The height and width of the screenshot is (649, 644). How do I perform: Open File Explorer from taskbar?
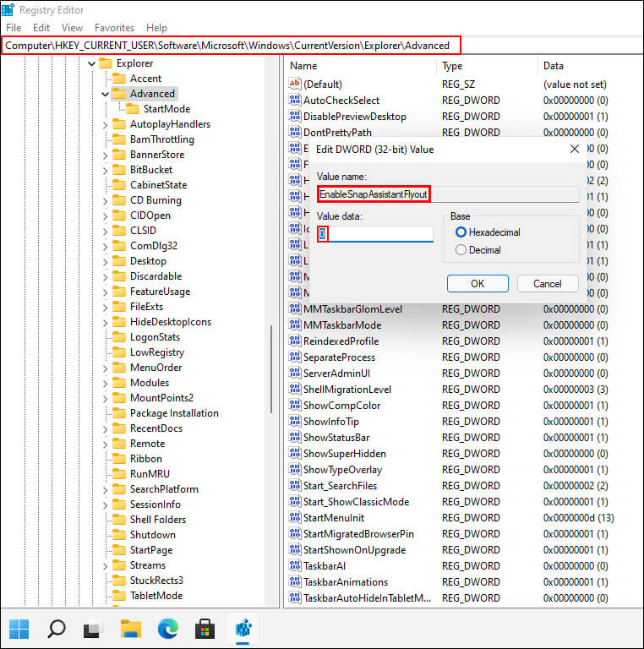tap(131, 629)
